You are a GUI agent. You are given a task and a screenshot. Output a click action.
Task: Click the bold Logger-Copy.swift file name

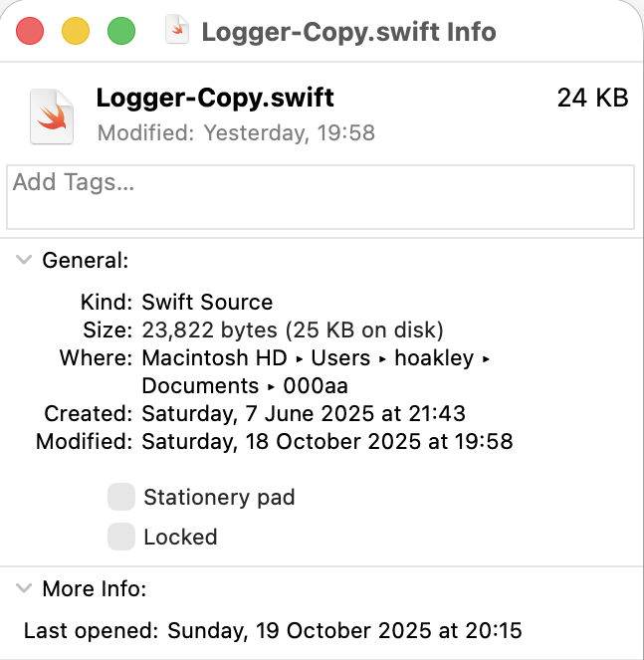click(x=215, y=99)
